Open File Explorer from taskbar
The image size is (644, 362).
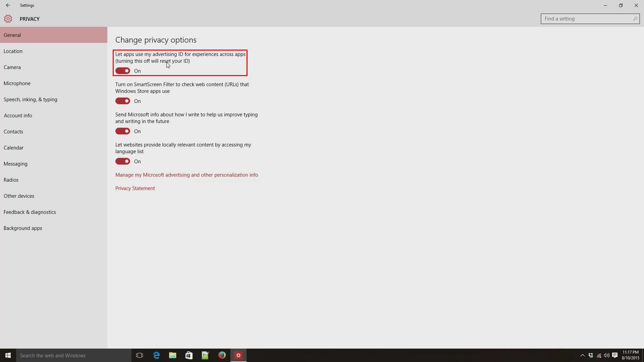pos(173,355)
